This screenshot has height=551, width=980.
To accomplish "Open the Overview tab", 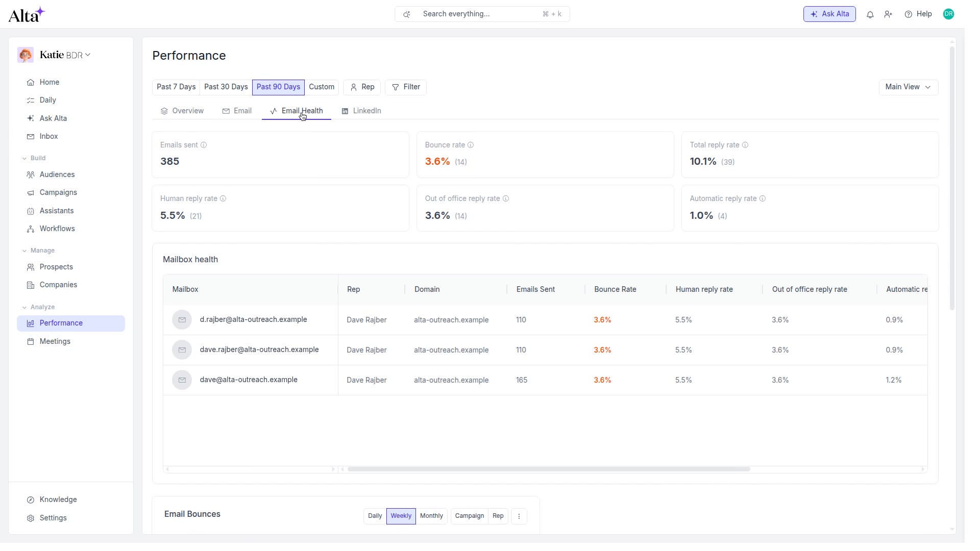I will [x=182, y=111].
